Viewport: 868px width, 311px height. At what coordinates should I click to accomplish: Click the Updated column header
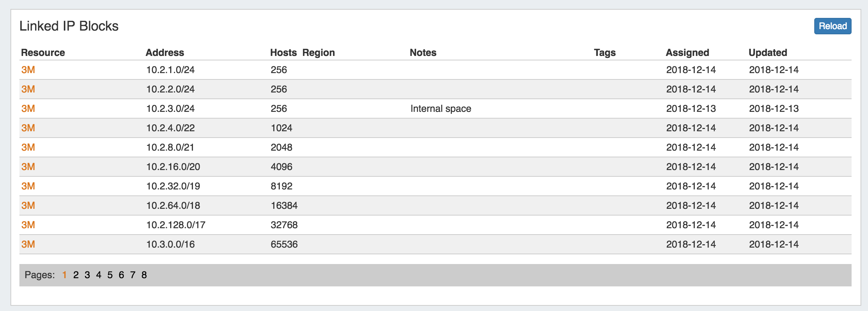pyautogui.click(x=768, y=53)
